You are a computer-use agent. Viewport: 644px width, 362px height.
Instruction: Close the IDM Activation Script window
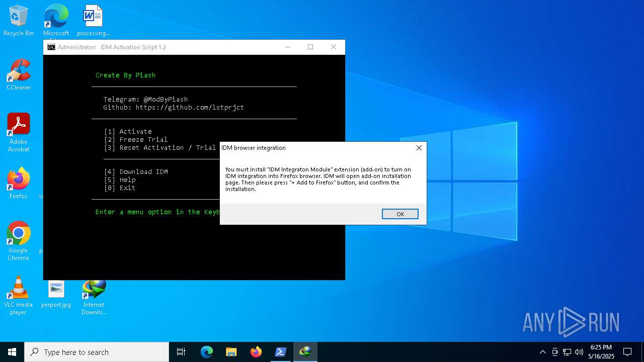[334, 47]
